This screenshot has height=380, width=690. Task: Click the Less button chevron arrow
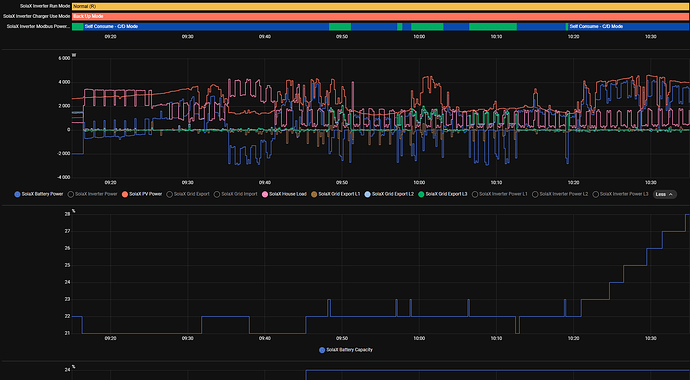[x=671, y=194]
